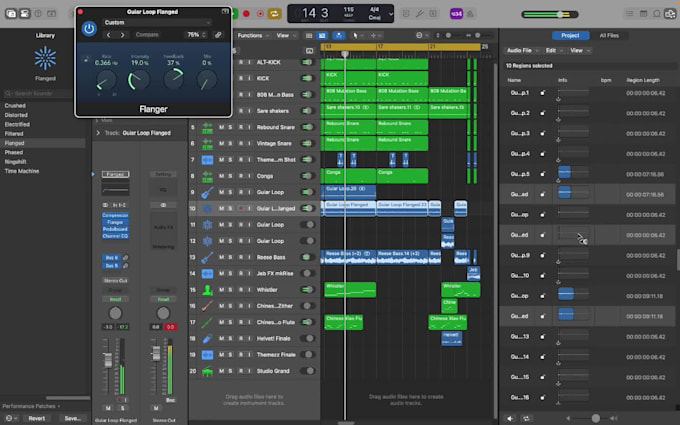
Task: Click the red Record button
Action: pos(246,14)
